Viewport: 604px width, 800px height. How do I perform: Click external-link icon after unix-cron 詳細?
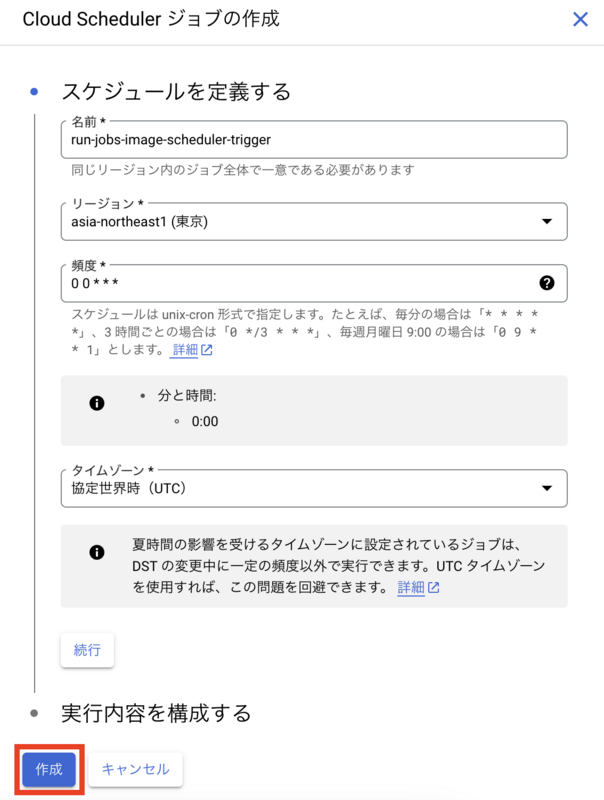206,351
